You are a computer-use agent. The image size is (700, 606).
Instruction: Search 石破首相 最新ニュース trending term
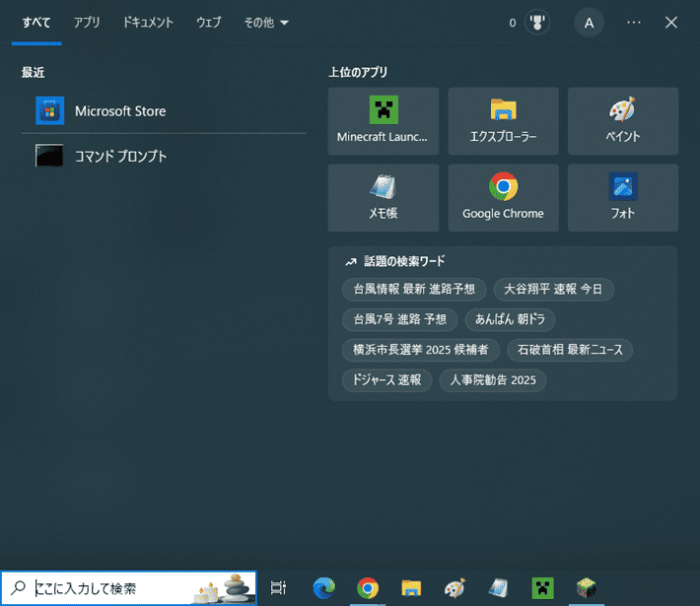[x=570, y=350]
